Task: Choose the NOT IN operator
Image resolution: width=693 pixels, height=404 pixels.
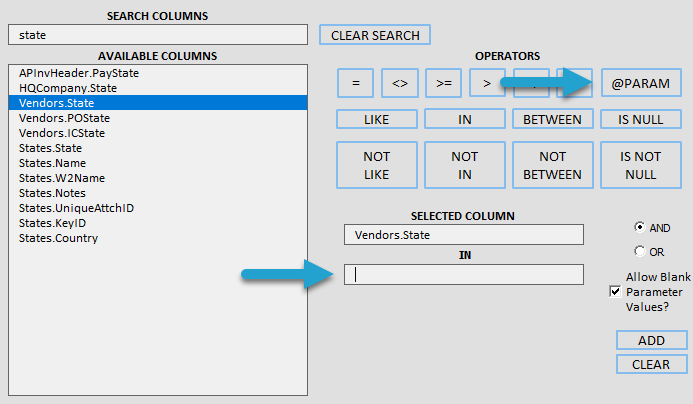Action: tap(465, 165)
